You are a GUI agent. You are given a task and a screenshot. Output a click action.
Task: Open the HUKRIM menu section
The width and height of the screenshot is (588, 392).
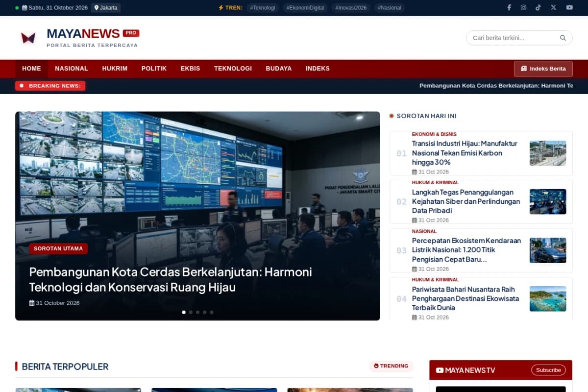115,69
